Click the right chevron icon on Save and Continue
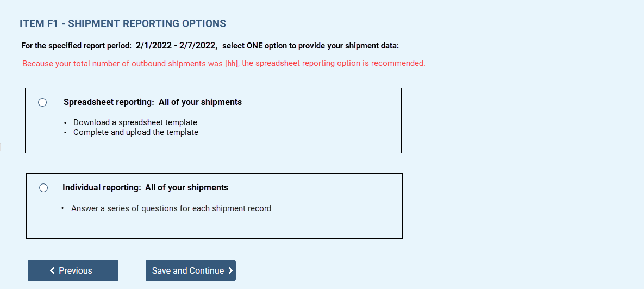 pyautogui.click(x=230, y=270)
